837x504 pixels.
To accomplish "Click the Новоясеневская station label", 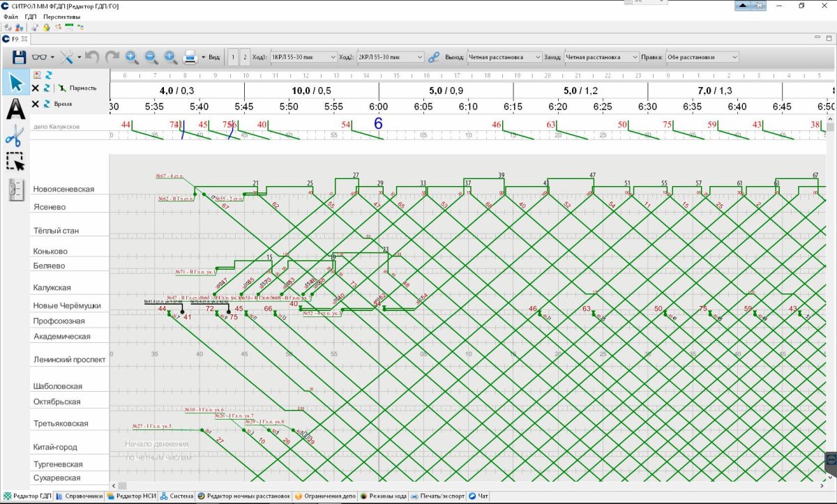I will [x=63, y=189].
